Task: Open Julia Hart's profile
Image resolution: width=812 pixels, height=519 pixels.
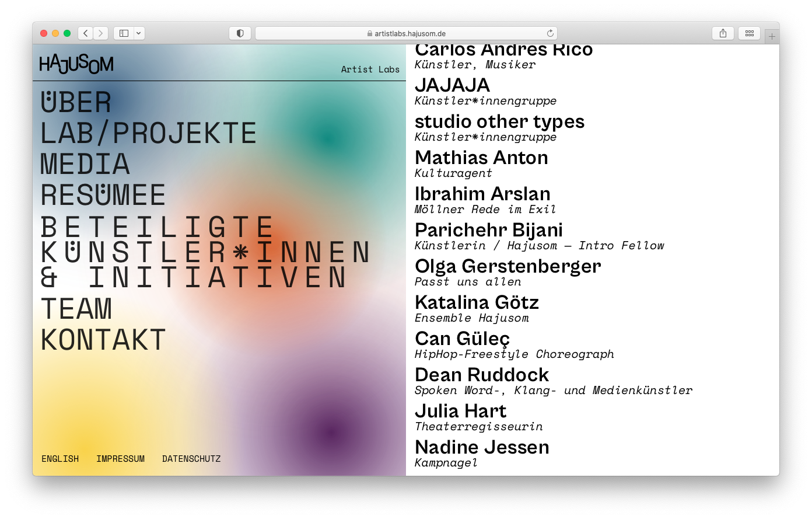Action: [460, 411]
